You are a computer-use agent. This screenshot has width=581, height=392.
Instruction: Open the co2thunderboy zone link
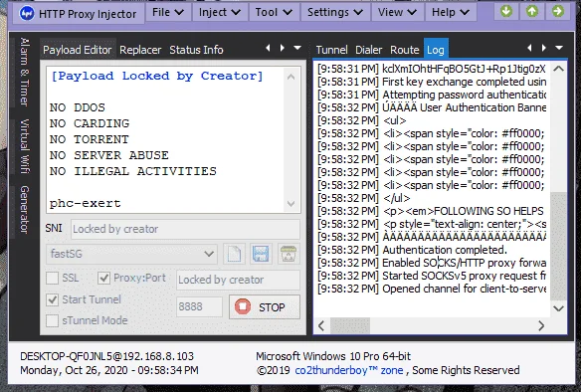point(348,370)
